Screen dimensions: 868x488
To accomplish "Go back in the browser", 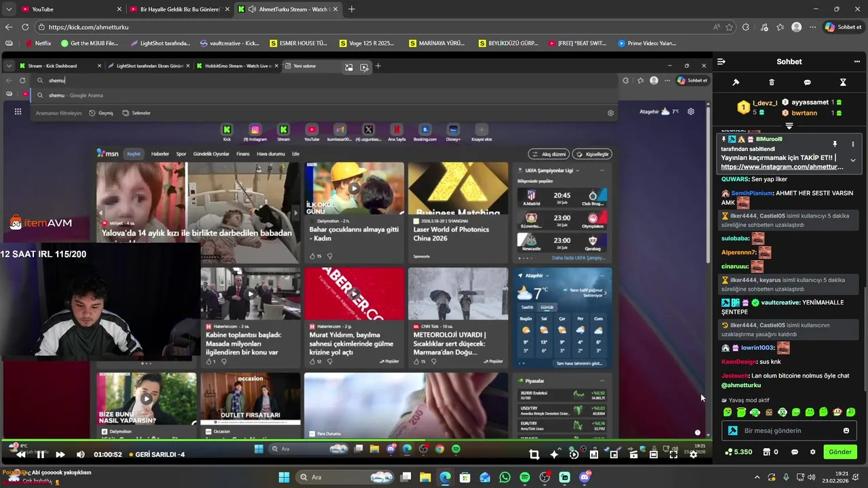I will 9,27.
